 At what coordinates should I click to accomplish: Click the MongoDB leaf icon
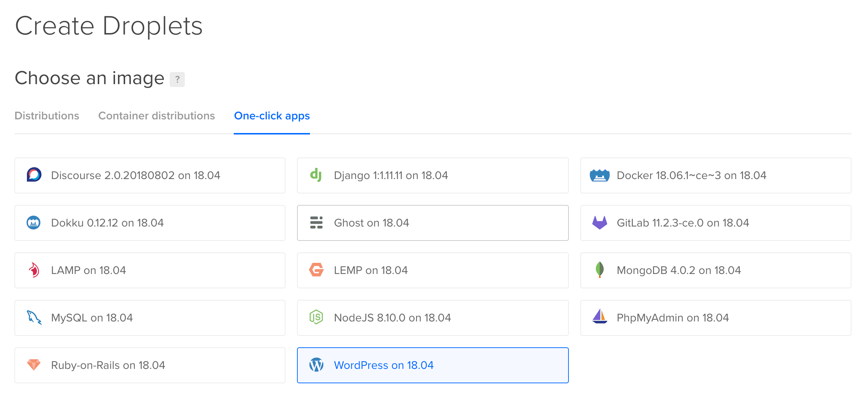tap(599, 270)
